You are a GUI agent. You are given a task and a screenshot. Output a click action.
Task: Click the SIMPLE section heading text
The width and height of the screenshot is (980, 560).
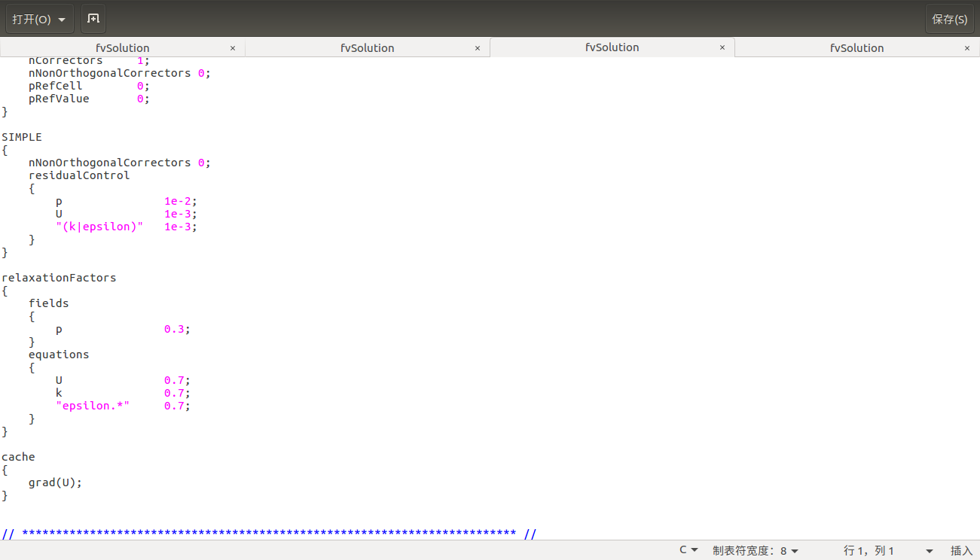(x=22, y=137)
